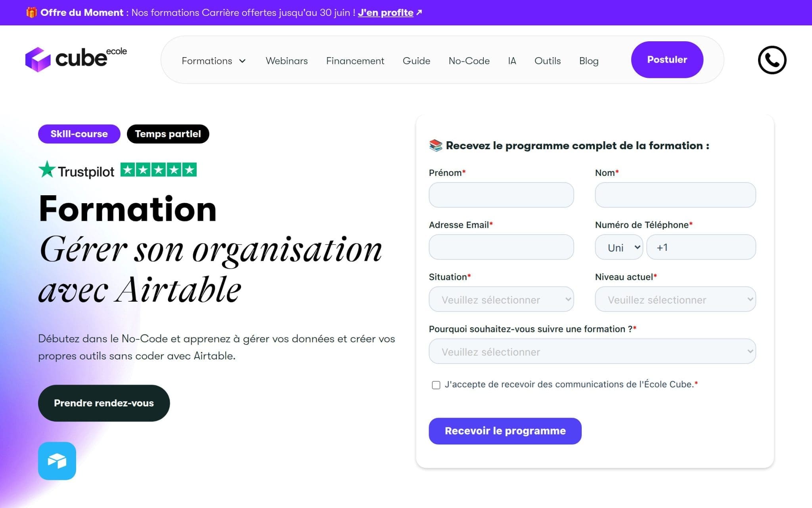This screenshot has height=508, width=812.
Task: Open the Uni country code dropdown
Action: [x=619, y=247]
